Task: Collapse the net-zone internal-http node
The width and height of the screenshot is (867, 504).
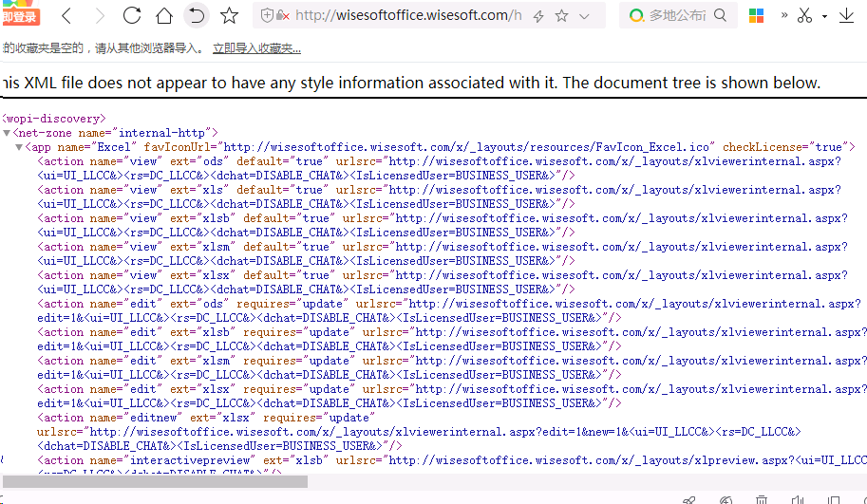Action: (x=7, y=133)
